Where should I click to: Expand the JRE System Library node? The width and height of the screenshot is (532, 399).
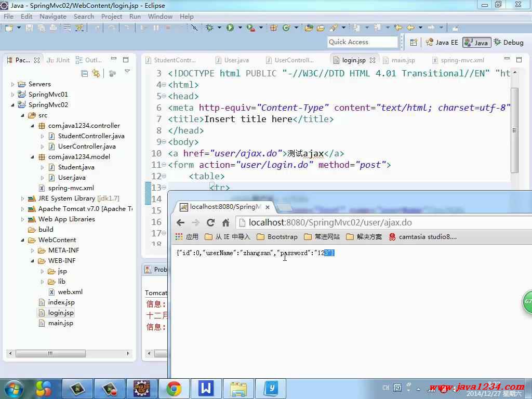coord(22,198)
